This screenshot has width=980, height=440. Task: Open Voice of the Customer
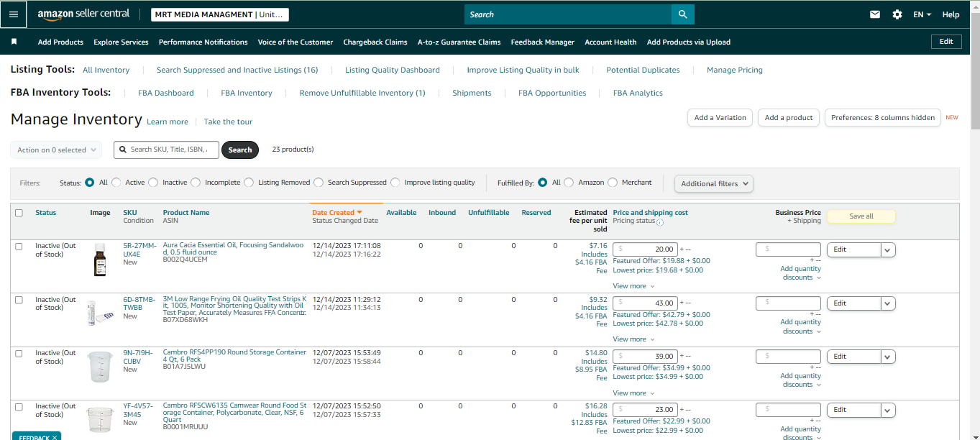coord(296,42)
